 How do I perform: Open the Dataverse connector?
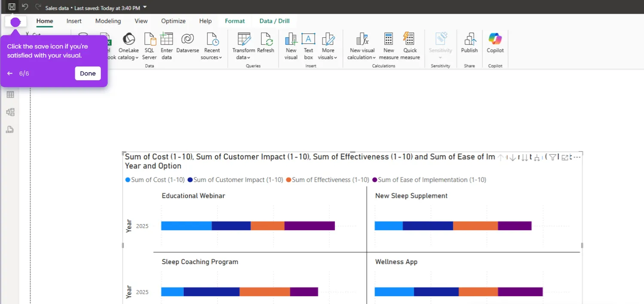tap(188, 43)
